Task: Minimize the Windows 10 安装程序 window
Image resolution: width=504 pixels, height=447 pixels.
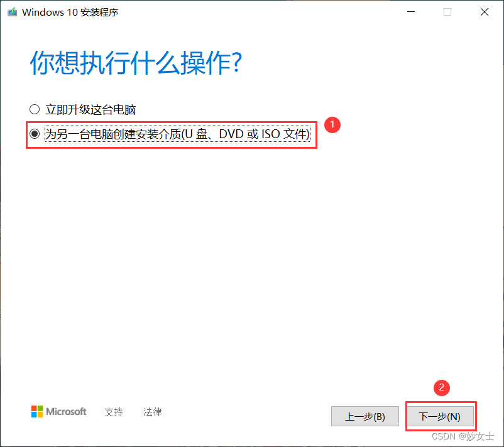Action: click(411, 12)
